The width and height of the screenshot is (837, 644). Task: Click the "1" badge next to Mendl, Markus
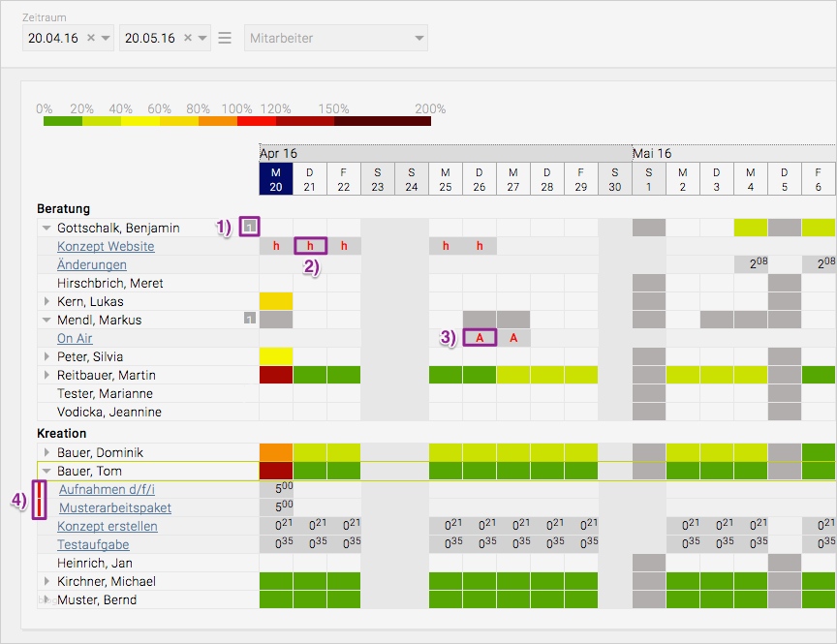point(250,320)
